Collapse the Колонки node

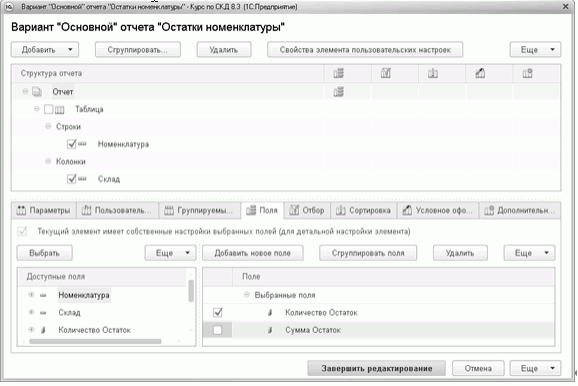coord(48,161)
